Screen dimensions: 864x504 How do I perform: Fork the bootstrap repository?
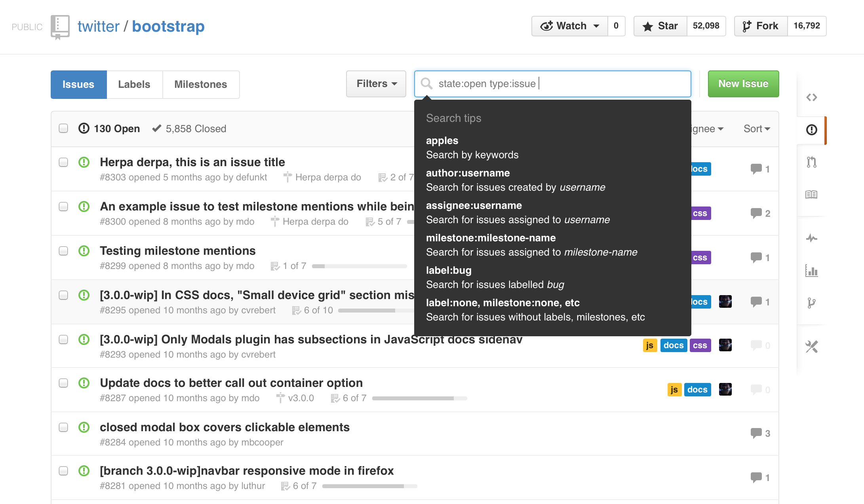click(x=761, y=26)
